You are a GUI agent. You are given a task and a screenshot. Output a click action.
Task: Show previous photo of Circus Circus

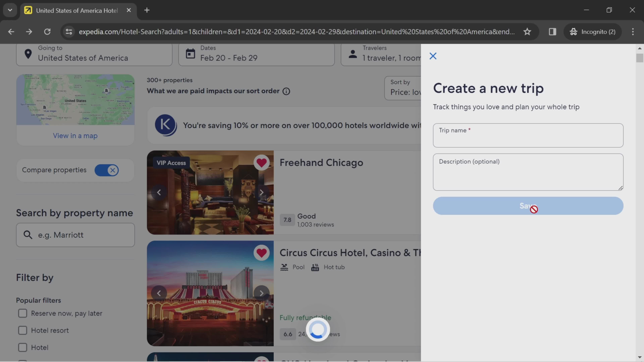pyautogui.click(x=159, y=293)
